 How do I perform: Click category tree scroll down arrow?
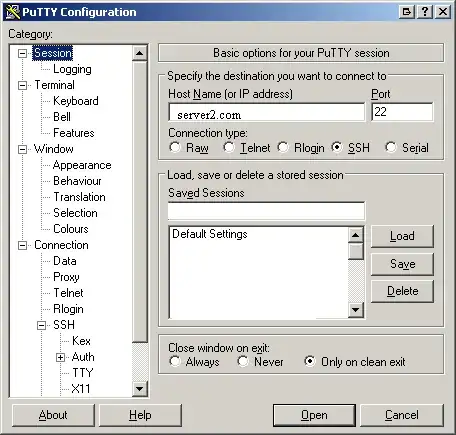tap(140, 389)
